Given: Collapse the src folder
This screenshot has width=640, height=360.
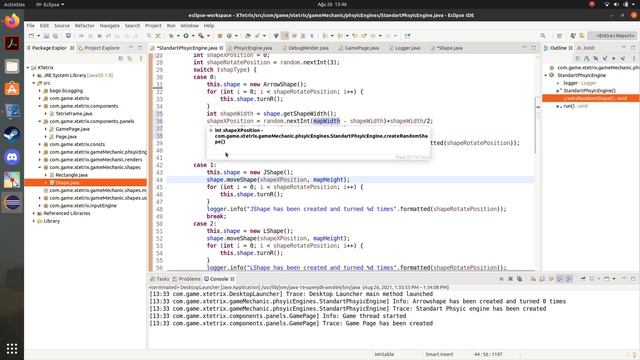Looking at the screenshot, I should click(x=34, y=83).
